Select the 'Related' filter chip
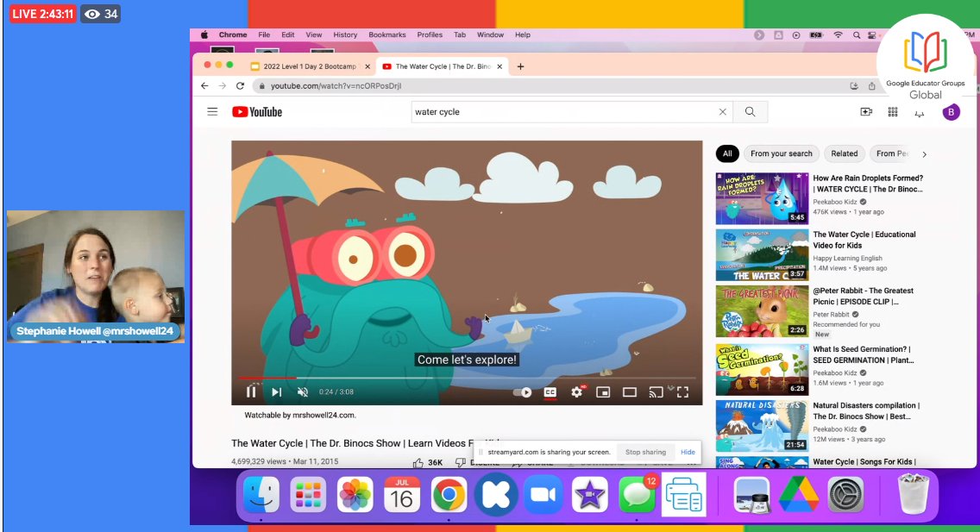Viewport: 980px width, 532px height. pos(845,153)
